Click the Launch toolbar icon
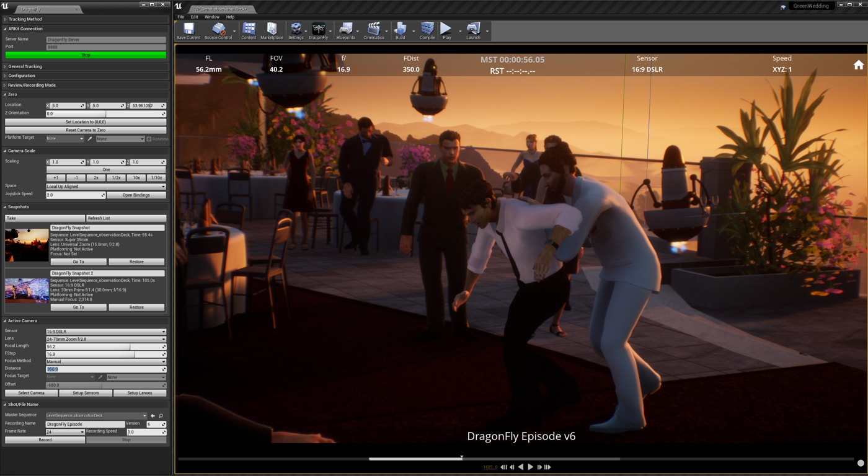The image size is (868, 476). [x=473, y=31]
